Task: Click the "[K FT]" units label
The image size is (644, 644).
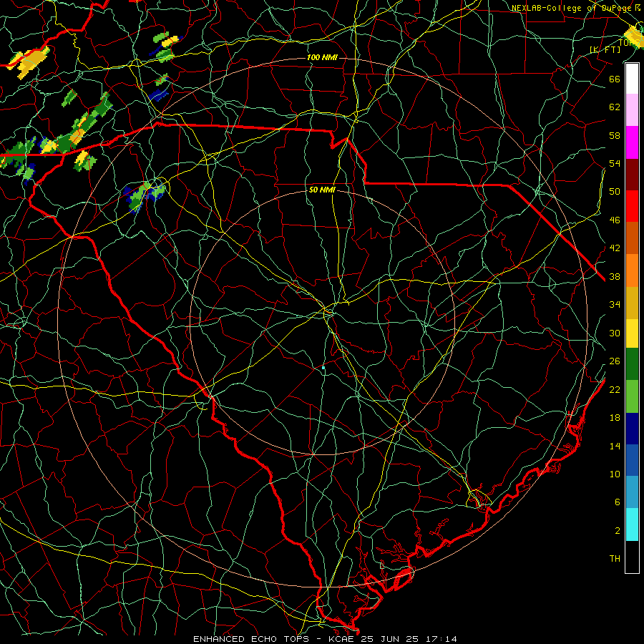Action: point(605,49)
